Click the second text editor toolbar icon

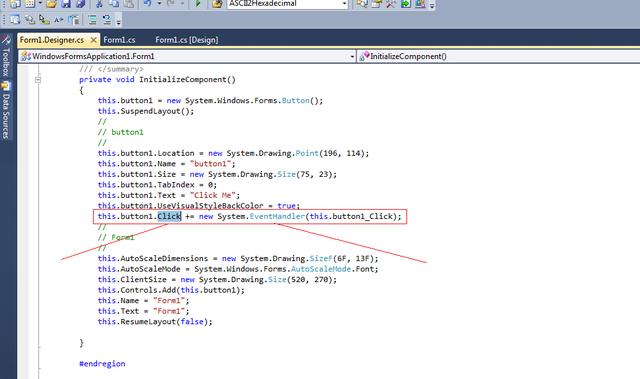point(30,19)
